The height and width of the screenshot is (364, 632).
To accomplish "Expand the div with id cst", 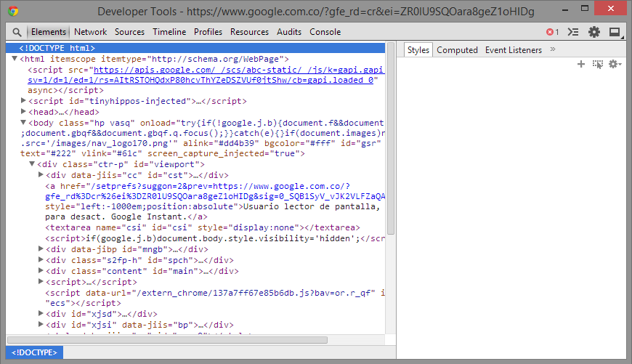I will pyautogui.click(x=41, y=174).
